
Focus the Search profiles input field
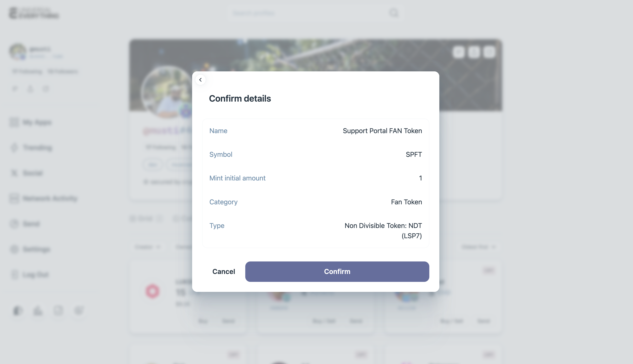[x=308, y=13]
